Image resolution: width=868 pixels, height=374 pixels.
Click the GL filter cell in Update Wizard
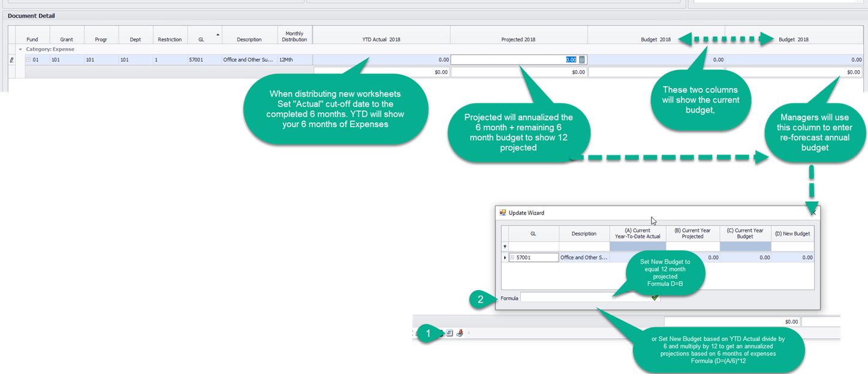pos(533,246)
